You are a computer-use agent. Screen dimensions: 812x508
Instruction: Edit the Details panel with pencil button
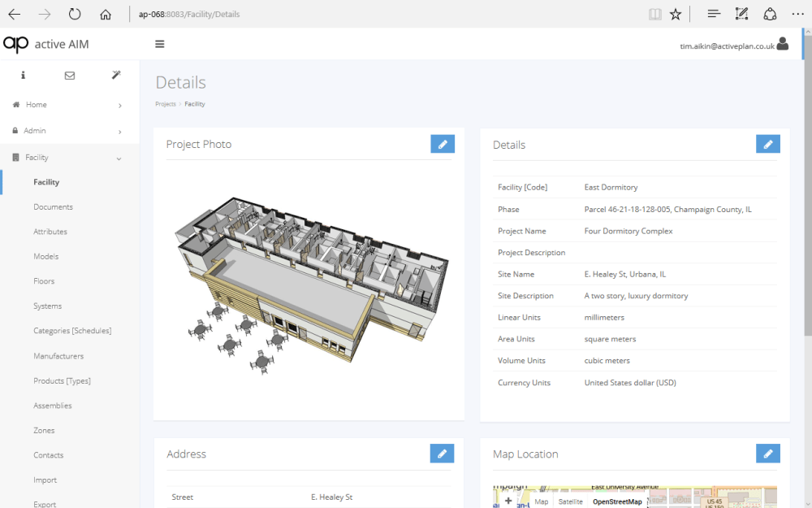[767, 144]
